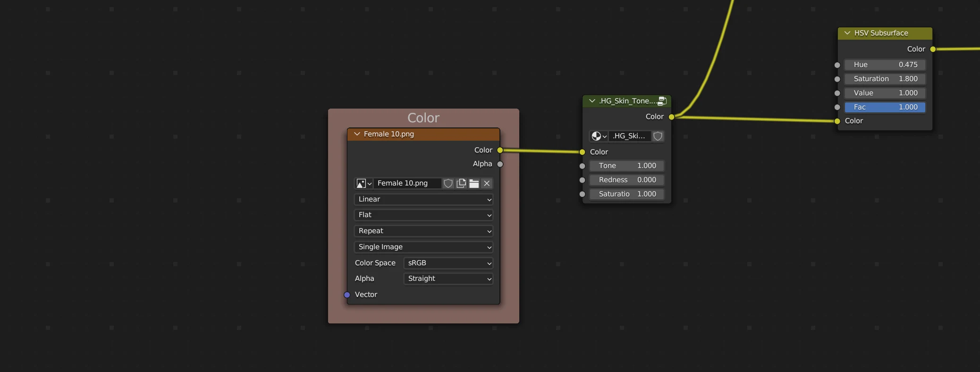Toggle fake user shield for Female 10.png image
Image resolution: width=980 pixels, height=372 pixels.
pyautogui.click(x=448, y=183)
